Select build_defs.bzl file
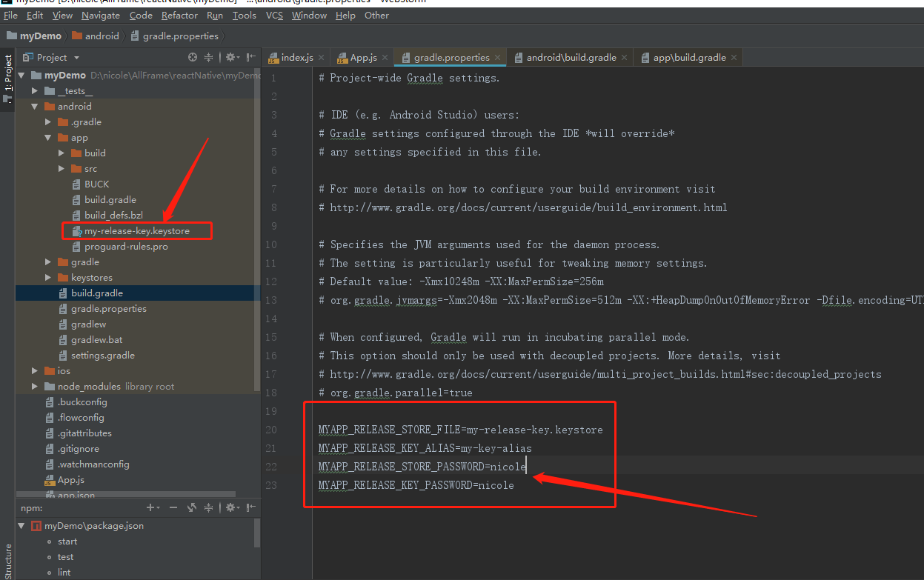 (113, 216)
